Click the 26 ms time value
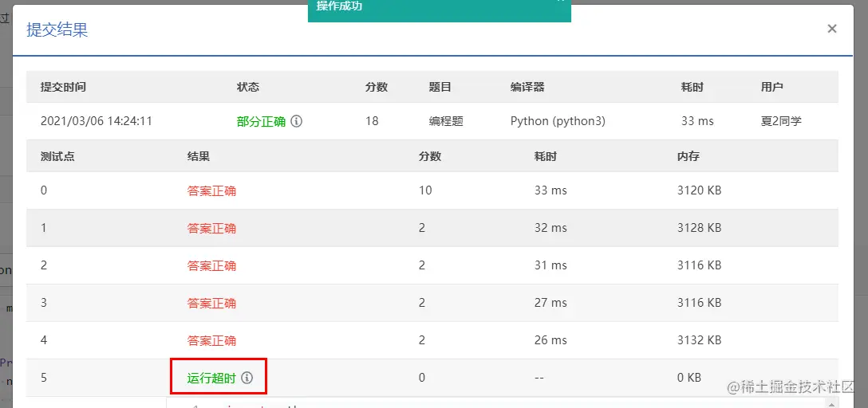This screenshot has height=408, width=868. [550, 340]
